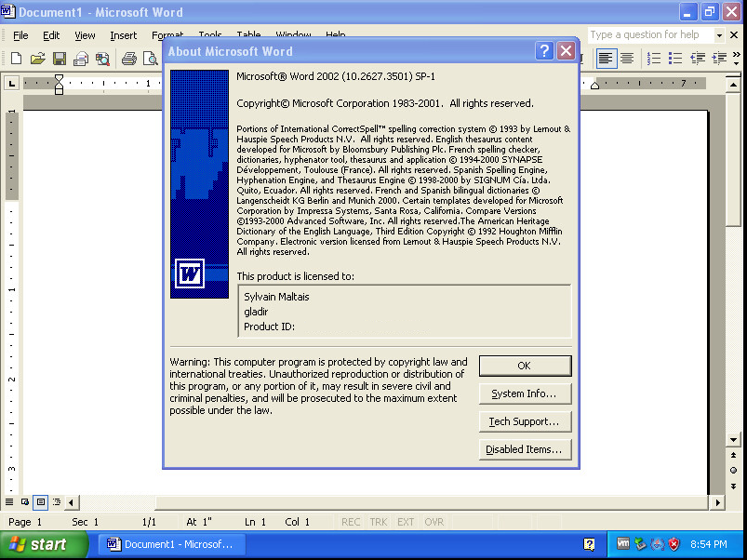Open the Edit menu

pos(51,35)
